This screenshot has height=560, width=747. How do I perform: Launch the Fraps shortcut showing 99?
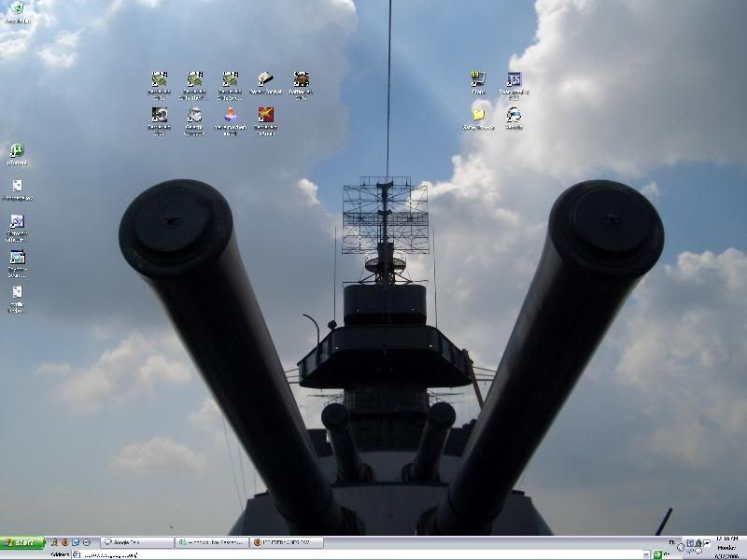click(478, 83)
